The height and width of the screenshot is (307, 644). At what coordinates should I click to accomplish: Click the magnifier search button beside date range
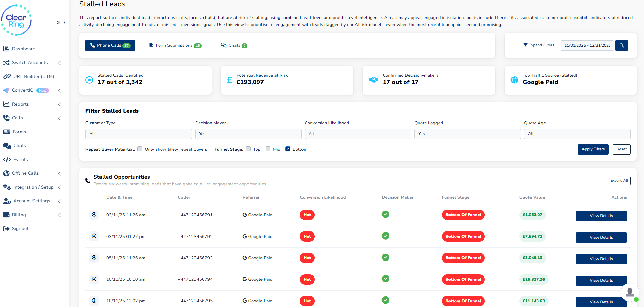(x=621, y=45)
